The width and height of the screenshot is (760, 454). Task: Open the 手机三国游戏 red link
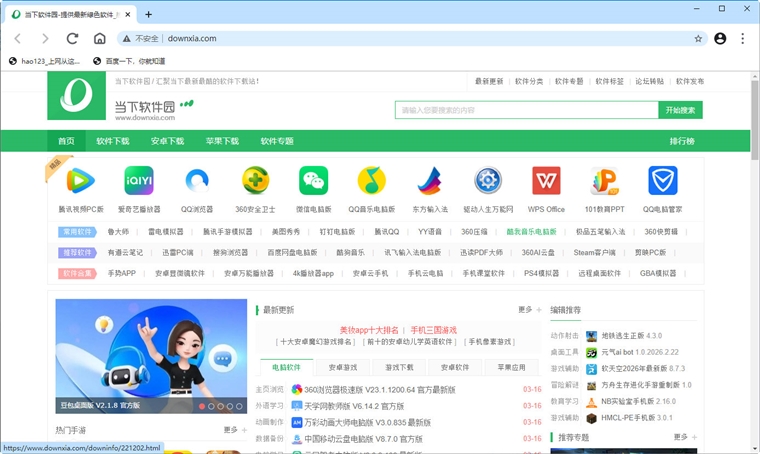434,330
